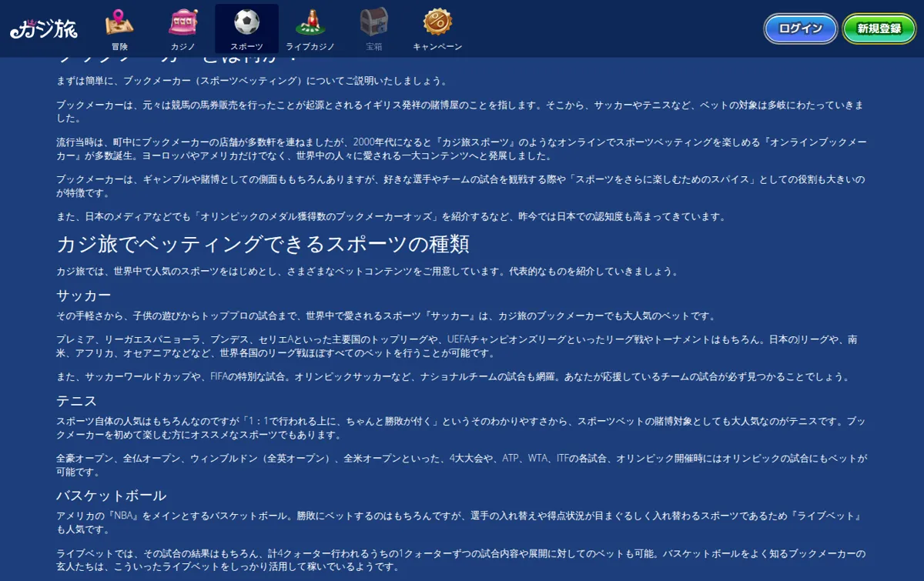This screenshot has width=924, height=581.
Task: Click the paragraph starting スポーツ自体の人気
Action: point(461,428)
